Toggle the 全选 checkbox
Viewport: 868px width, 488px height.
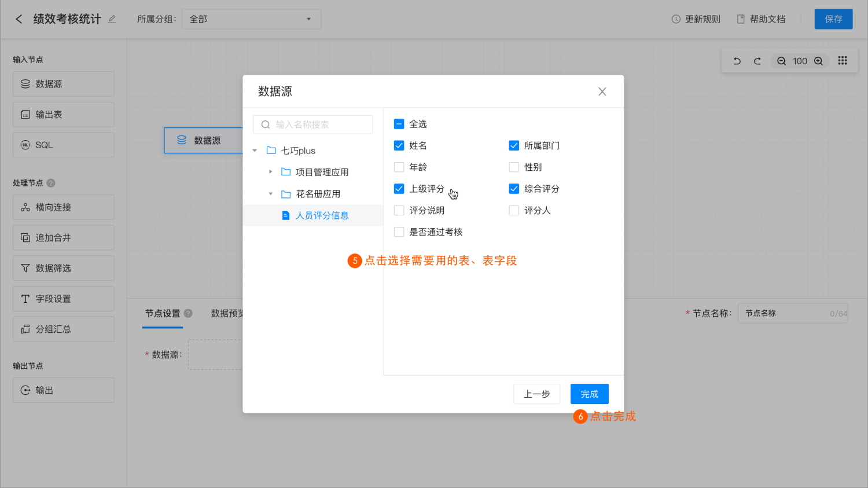(399, 124)
